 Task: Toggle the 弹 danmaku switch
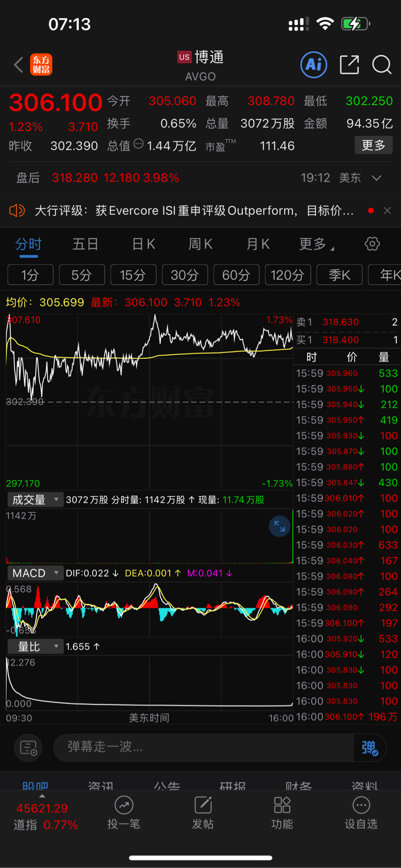point(370,748)
